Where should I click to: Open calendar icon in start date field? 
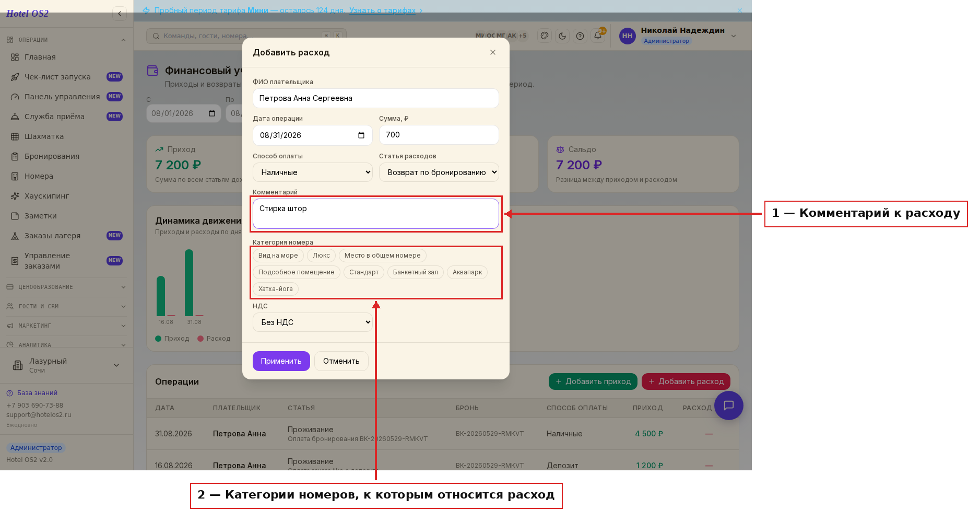tap(212, 113)
